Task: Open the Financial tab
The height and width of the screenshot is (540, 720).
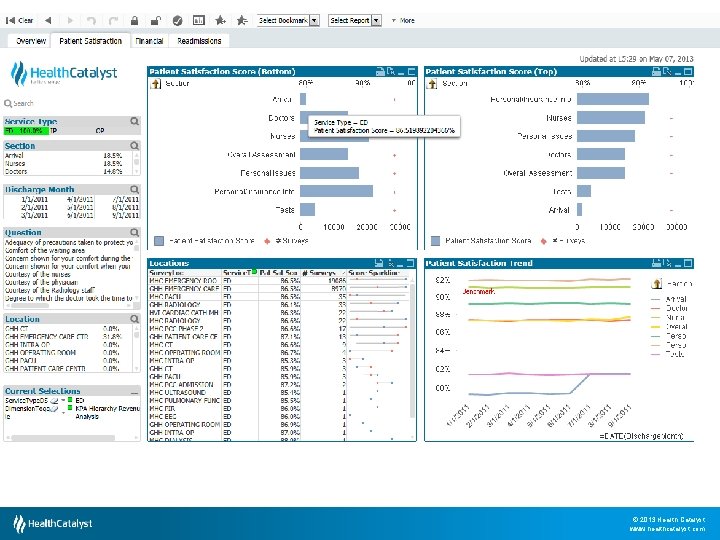Action: click(149, 41)
